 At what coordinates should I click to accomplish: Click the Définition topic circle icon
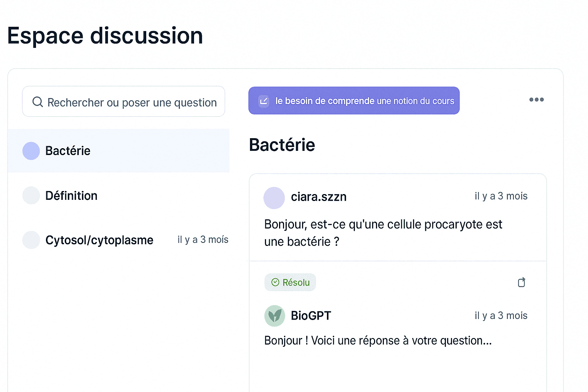coord(31,195)
